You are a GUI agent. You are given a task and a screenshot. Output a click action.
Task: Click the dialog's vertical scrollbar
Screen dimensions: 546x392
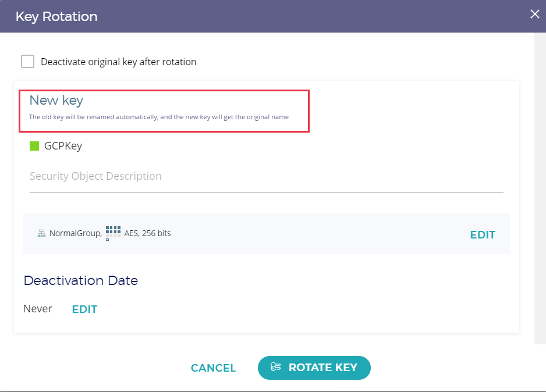(540, 186)
